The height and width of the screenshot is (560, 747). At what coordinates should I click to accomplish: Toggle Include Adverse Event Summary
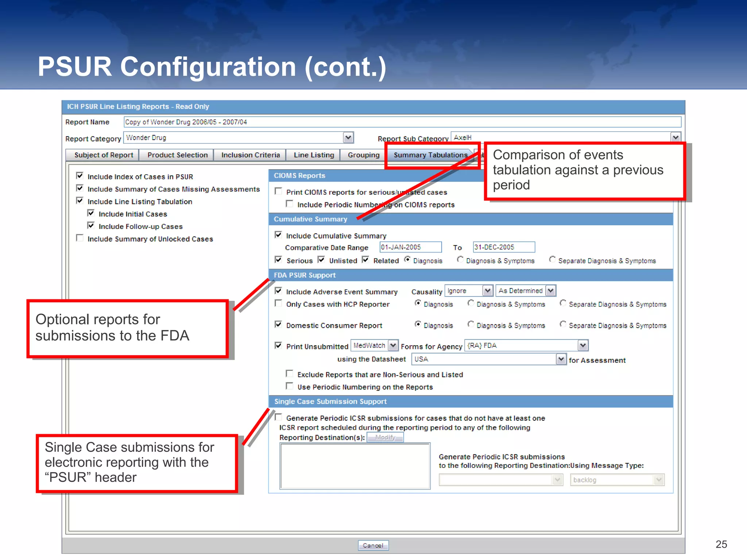278,291
